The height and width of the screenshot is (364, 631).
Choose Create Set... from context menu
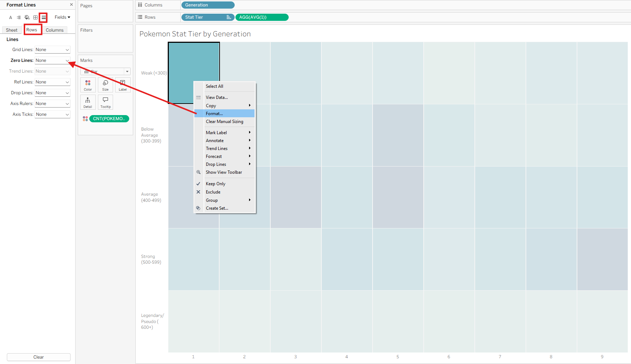coord(225,208)
